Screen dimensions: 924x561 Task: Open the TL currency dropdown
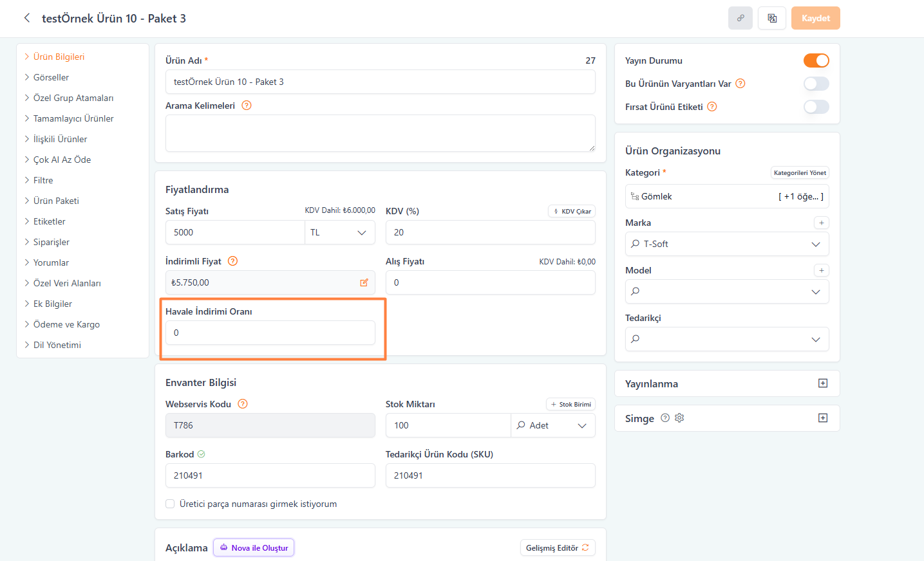[339, 232]
